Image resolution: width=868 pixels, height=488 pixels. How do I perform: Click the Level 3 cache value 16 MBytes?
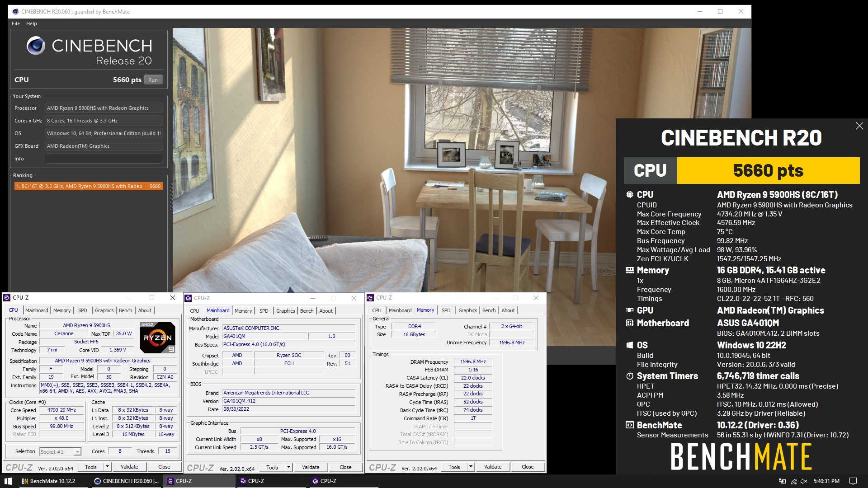coord(133,435)
